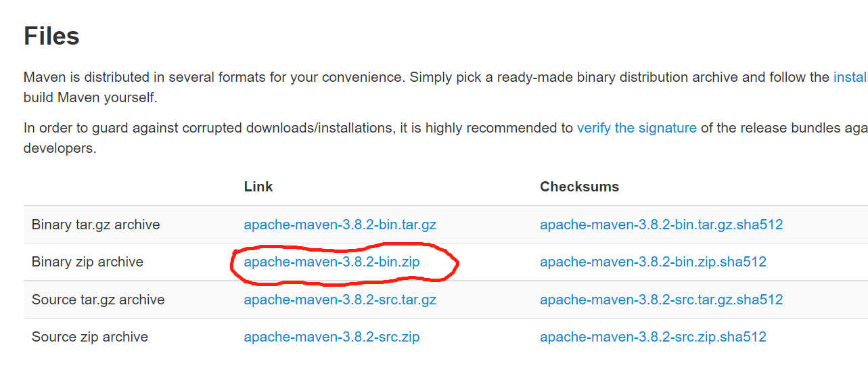Image resolution: width=868 pixels, height=374 pixels.
Task: Open apache-maven-3.8.2-bin.tar.gz.sha512 checksum
Action: tap(661, 225)
